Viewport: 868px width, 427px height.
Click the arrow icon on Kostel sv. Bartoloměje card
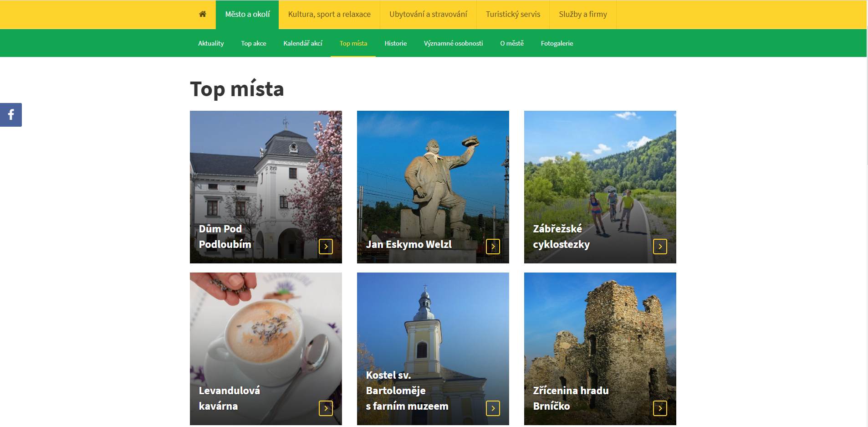493,408
